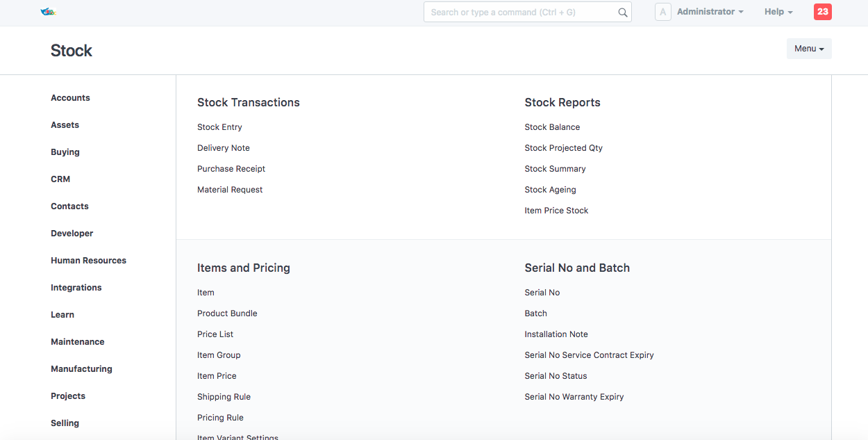Open Product Bundle
The height and width of the screenshot is (440, 868).
click(x=227, y=313)
